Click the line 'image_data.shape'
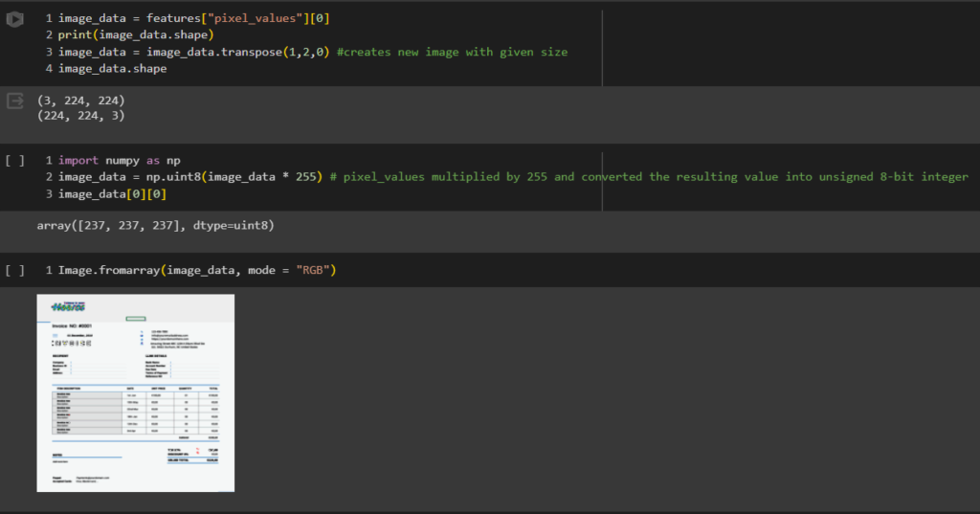 click(113, 69)
